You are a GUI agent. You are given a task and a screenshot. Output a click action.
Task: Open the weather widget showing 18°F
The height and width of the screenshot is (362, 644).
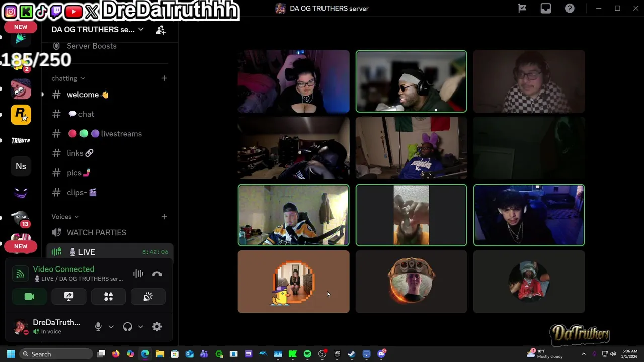545,354
